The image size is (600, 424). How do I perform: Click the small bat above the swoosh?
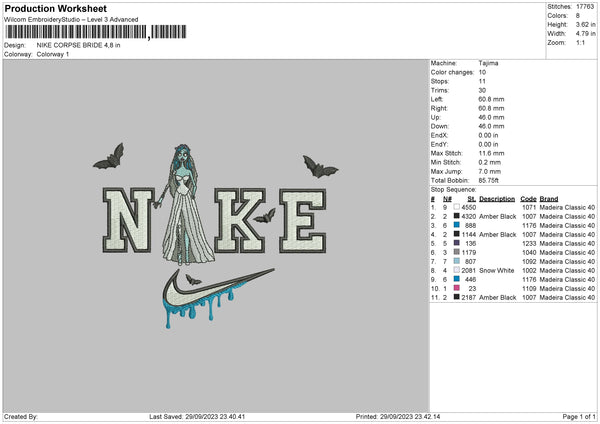pos(193,280)
